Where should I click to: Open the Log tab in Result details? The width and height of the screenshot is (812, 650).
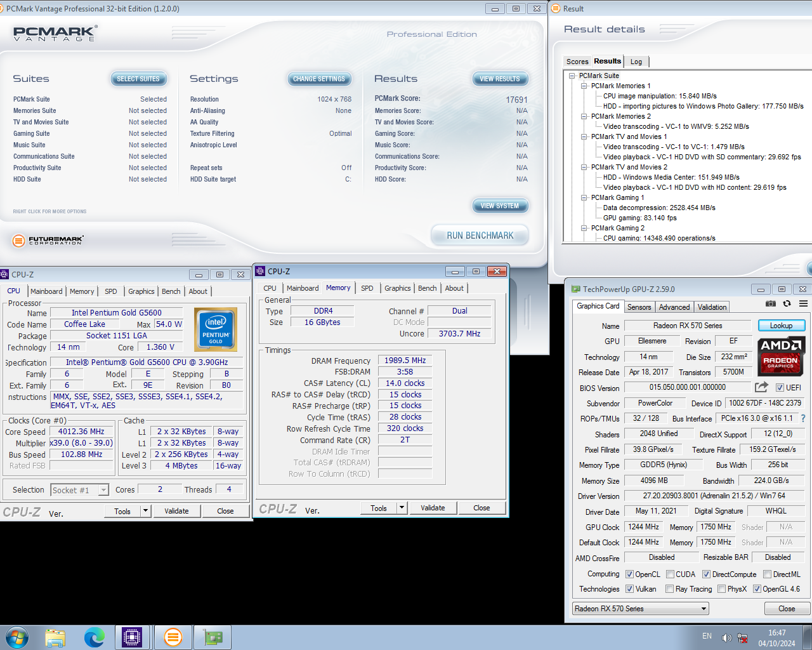pyautogui.click(x=636, y=62)
